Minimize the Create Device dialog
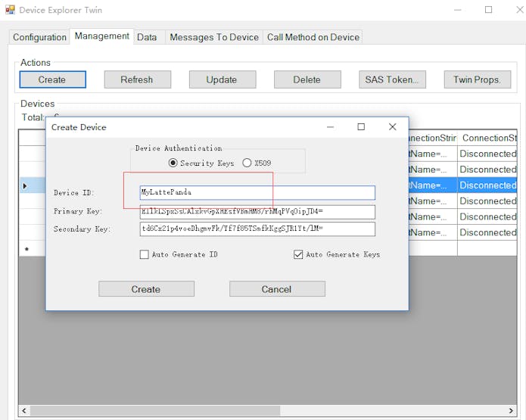 click(x=330, y=127)
